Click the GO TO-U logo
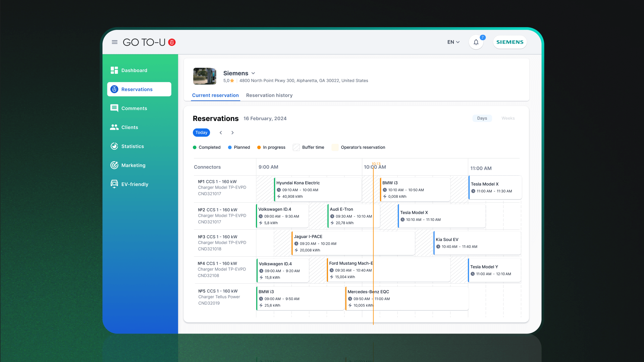This screenshot has height=362, width=644. tap(149, 42)
